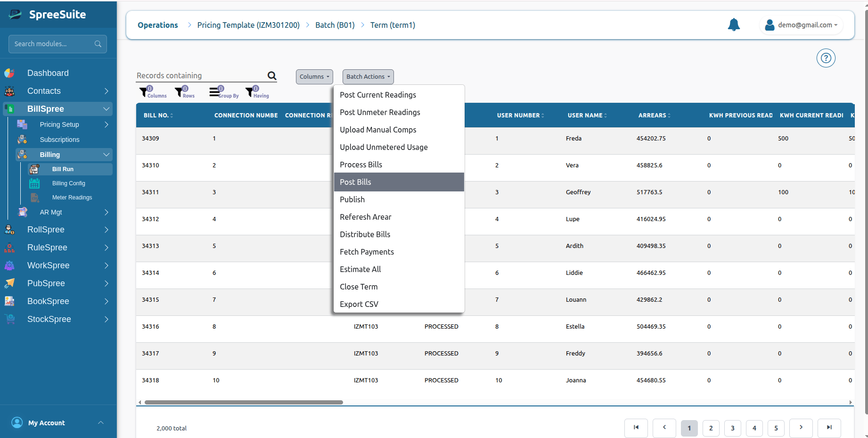
Task: Expand the RollSpree chevron
Action: point(106,230)
